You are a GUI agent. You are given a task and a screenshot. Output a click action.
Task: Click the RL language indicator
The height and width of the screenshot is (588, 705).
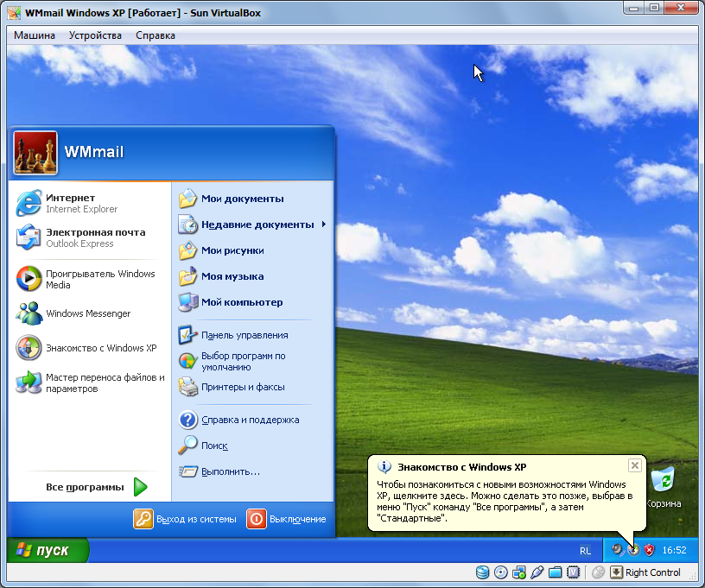(585, 550)
